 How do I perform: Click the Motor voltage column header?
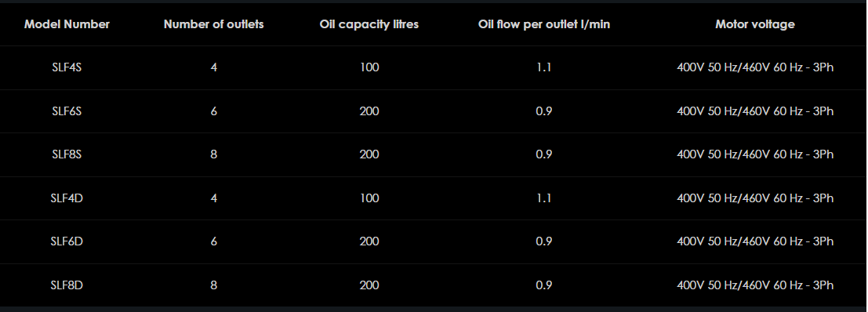tap(755, 24)
